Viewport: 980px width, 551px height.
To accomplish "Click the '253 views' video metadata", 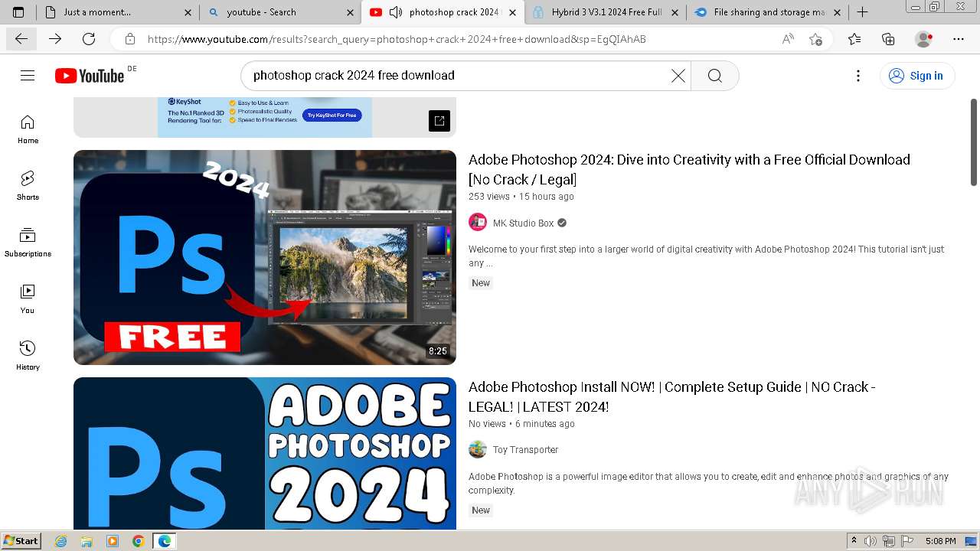I will point(488,197).
